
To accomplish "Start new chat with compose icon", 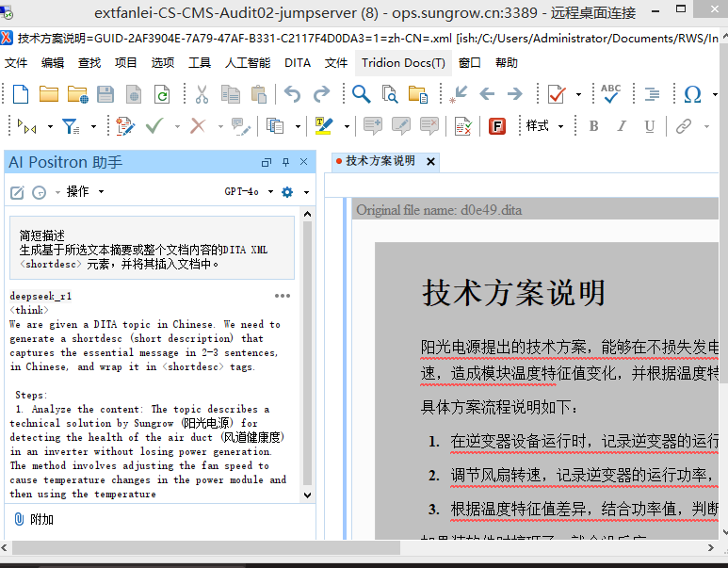I will [x=17, y=192].
